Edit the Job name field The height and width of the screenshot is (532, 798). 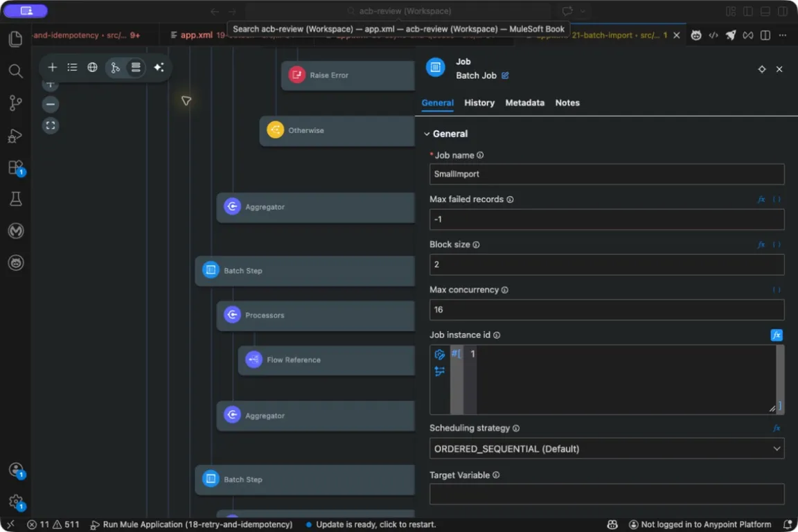[x=607, y=174]
